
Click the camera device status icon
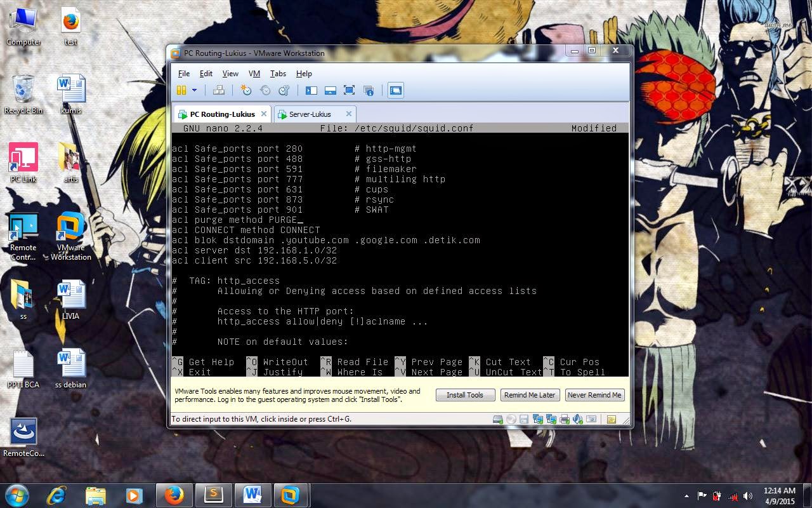point(591,419)
